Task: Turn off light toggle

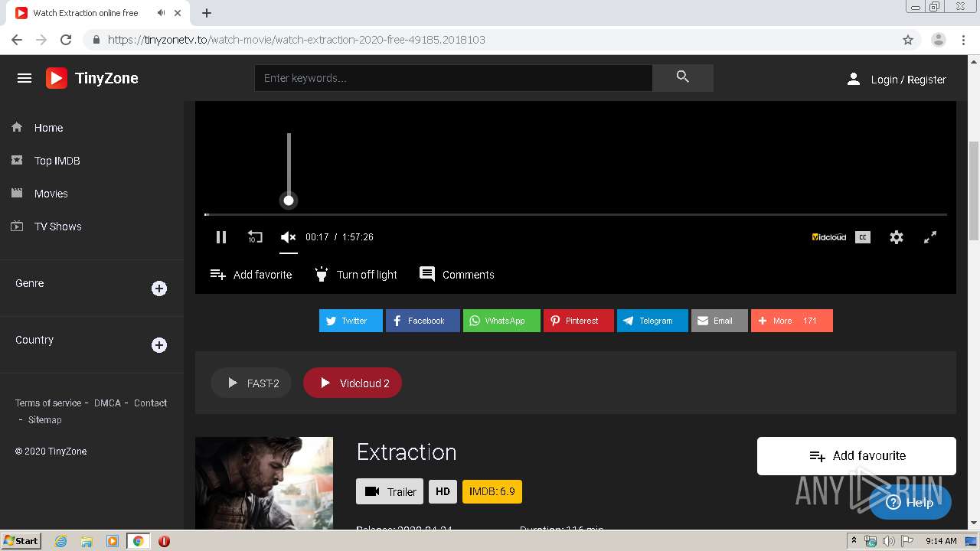Action: 356,275
